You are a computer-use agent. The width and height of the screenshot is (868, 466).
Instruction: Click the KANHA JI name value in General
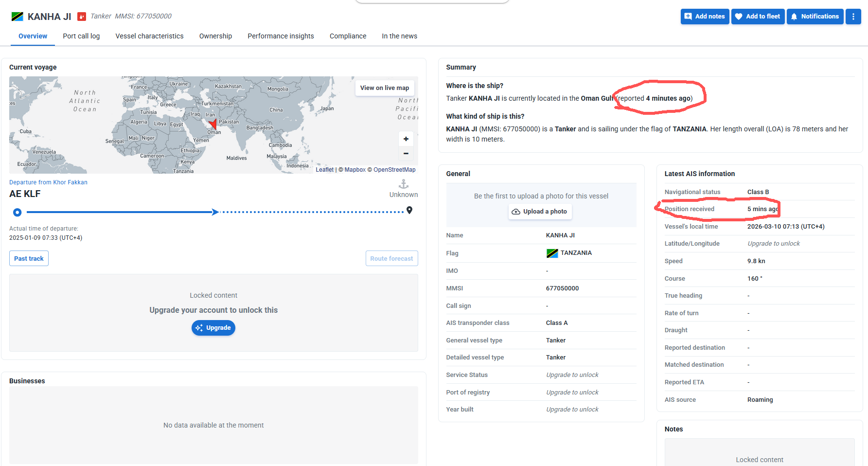[x=560, y=235]
